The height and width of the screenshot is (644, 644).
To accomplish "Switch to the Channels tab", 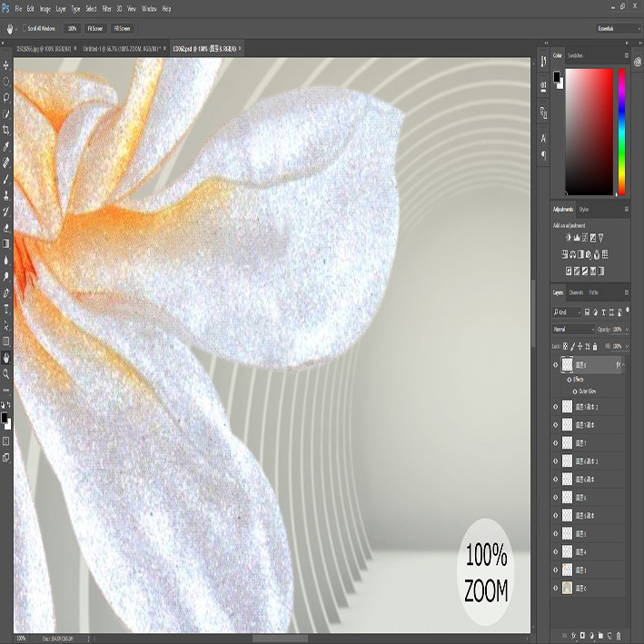I will pos(576,292).
